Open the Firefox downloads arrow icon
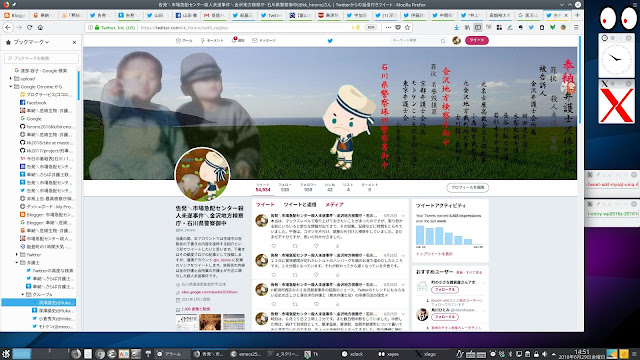The width and height of the screenshot is (640, 360). [456, 27]
